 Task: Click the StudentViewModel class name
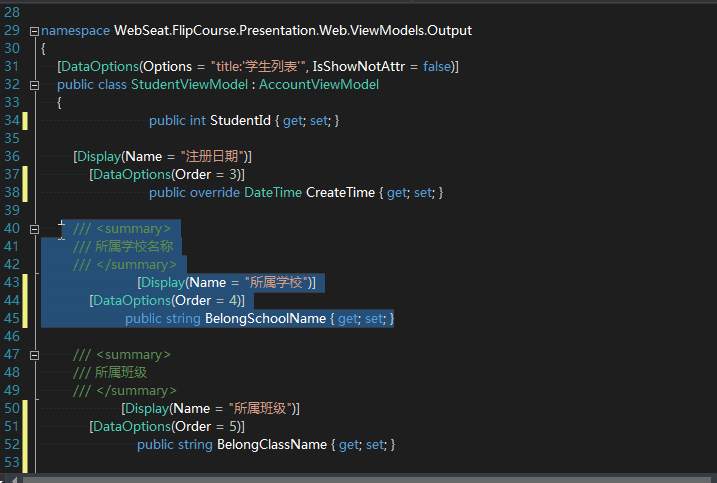coord(189,85)
